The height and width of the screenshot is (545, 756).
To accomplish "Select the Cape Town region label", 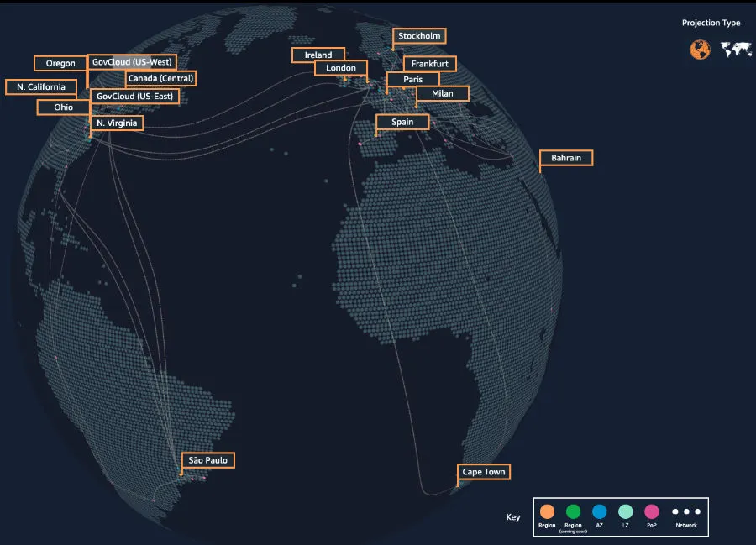I will coord(484,472).
